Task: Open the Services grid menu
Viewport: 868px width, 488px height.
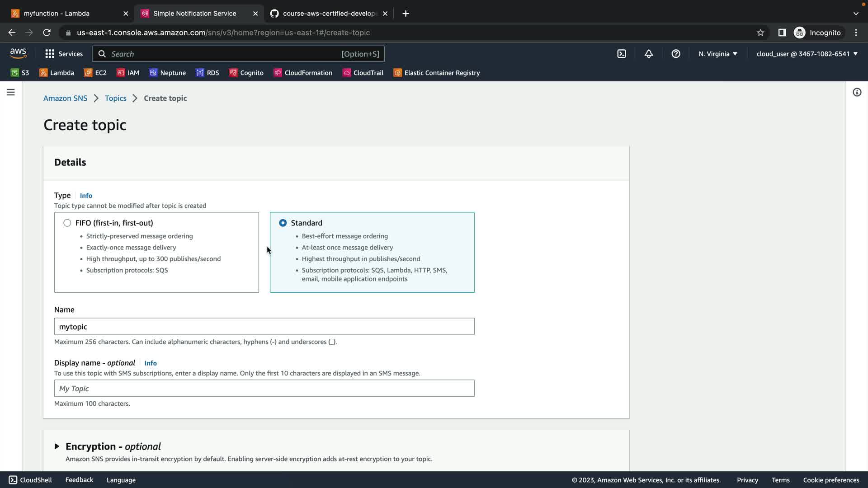Action: coord(64,54)
